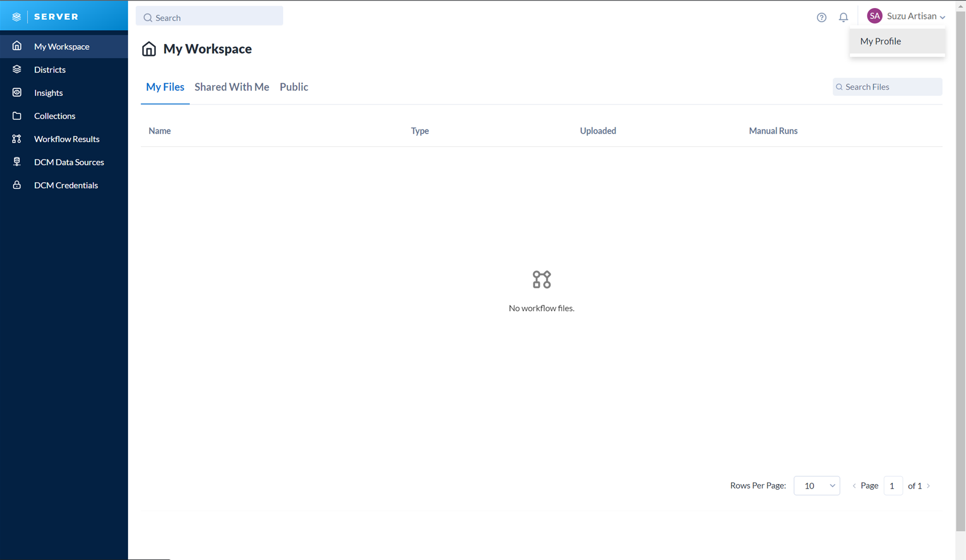
Task: Click inside the Search Files field
Action: coord(887,87)
